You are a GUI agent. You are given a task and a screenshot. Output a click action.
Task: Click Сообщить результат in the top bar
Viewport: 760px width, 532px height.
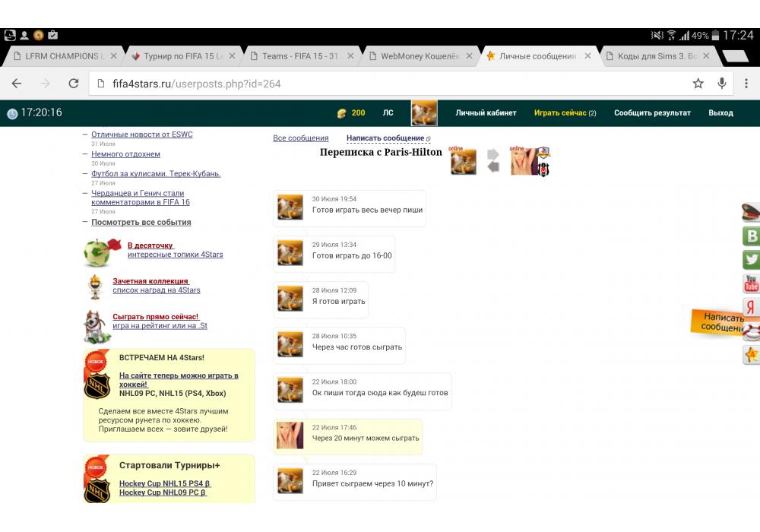652,113
